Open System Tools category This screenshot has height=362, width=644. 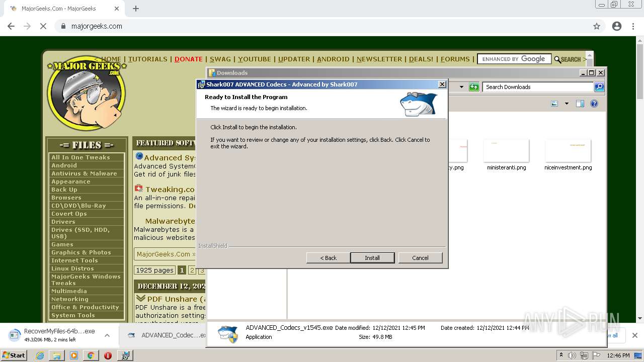(73, 315)
